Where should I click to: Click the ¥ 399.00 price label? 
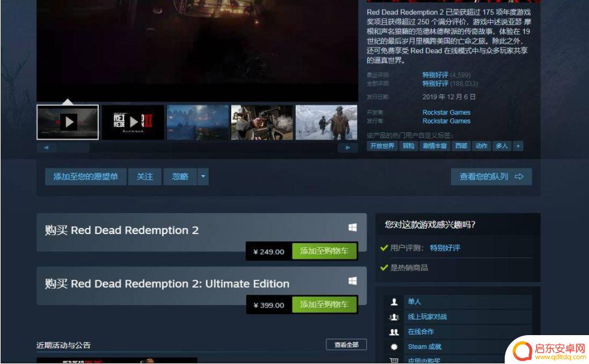pos(269,305)
